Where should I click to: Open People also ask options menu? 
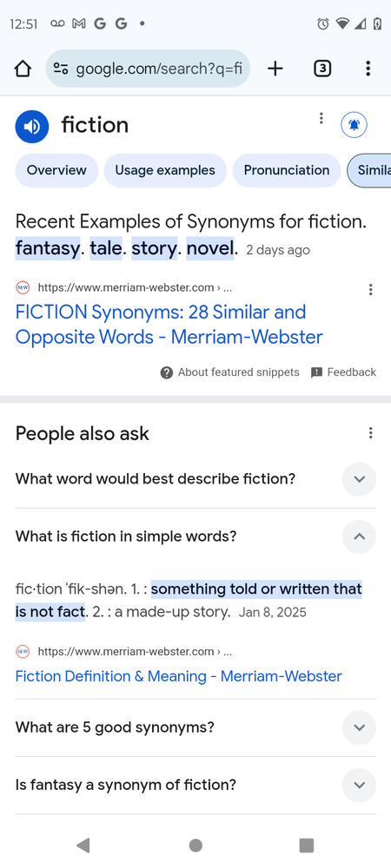click(370, 433)
